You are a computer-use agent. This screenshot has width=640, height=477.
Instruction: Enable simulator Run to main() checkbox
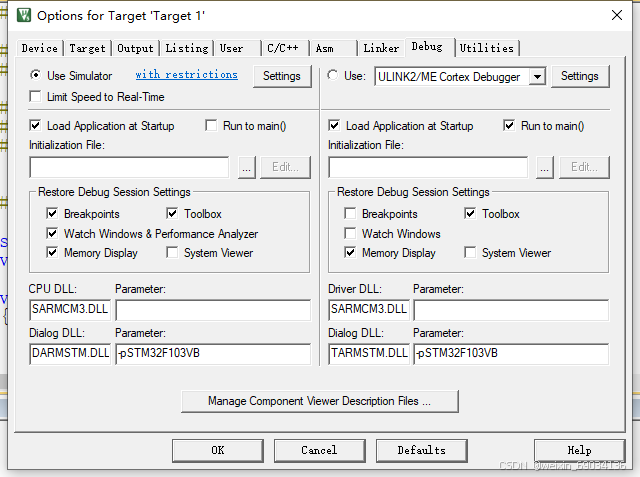tap(211, 126)
